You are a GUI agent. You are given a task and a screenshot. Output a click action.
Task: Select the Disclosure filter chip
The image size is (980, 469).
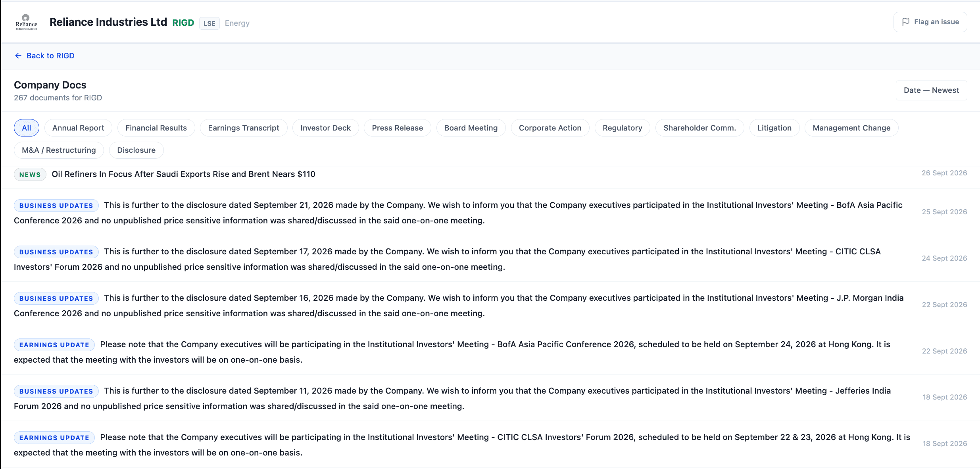pos(136,150)
